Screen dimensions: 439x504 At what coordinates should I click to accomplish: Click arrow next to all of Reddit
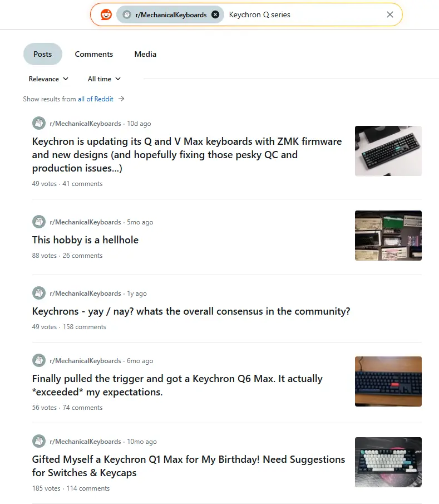point(121,99)
